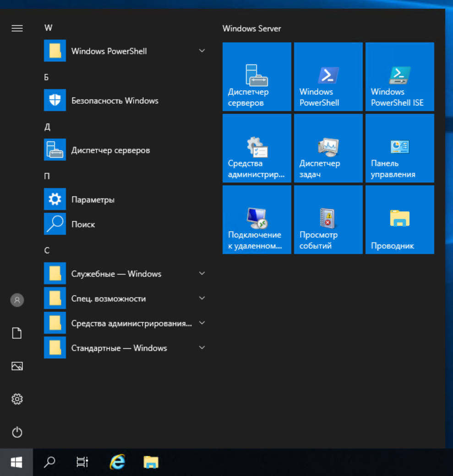
Task: Open Поиск from the Start list
Action: pos(83,224)
